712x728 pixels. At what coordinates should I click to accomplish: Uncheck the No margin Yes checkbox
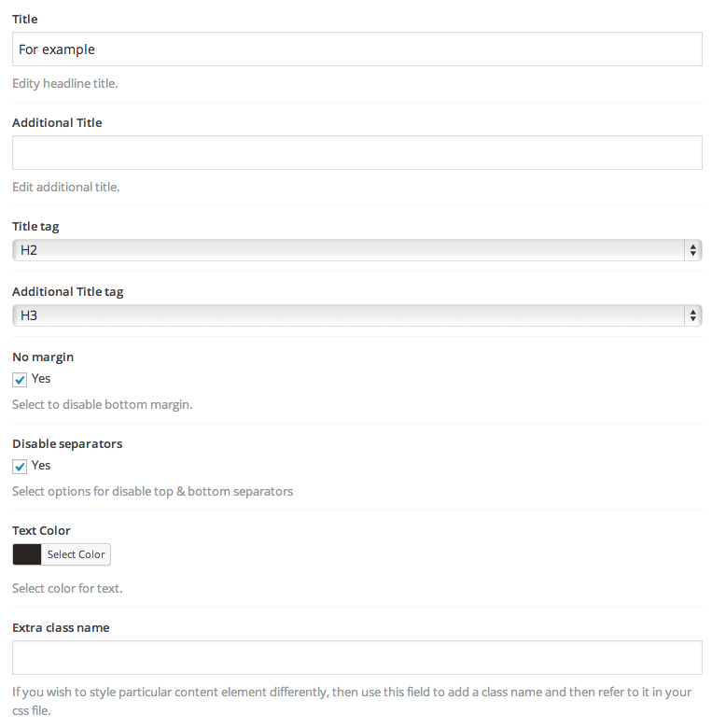pos(20,379)
